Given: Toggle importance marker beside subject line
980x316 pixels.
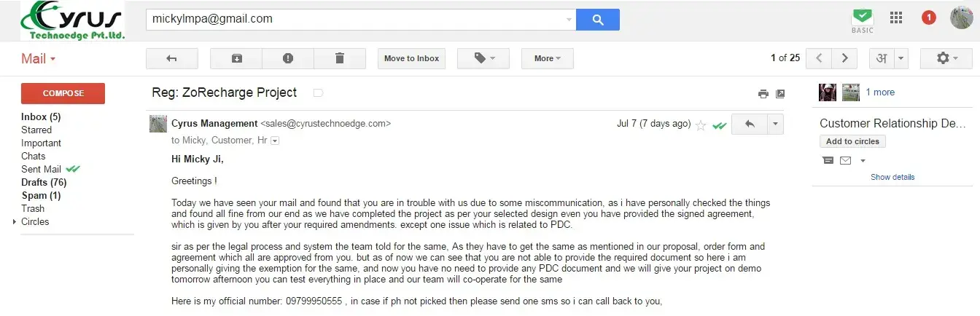Looking at the screenshot, I should click(318, 93).
